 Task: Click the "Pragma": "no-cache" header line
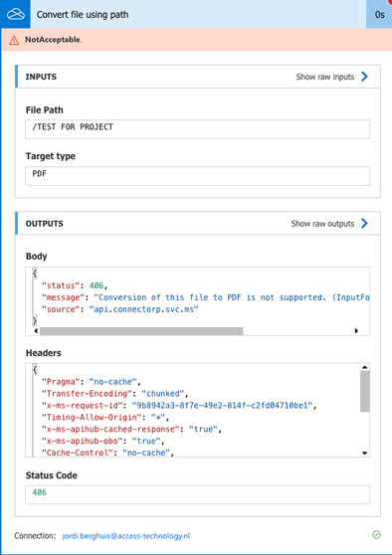[91, 382]
